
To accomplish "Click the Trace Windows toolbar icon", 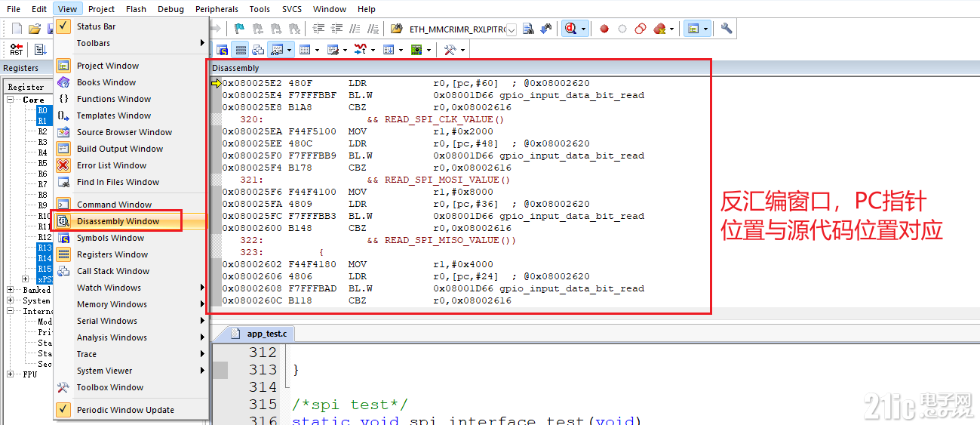I will tap(388, 50).
